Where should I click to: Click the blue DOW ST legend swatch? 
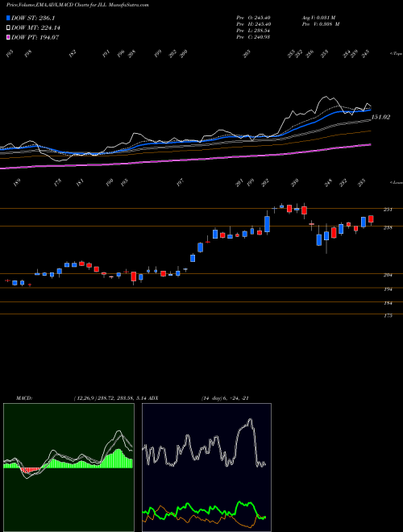[x=9, y=18]
